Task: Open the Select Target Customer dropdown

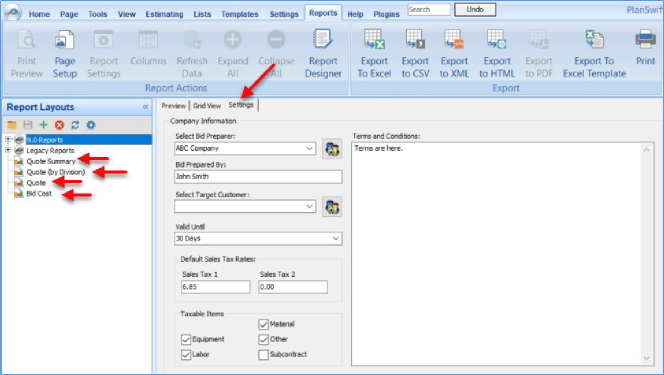Action: tap(309, 207)
